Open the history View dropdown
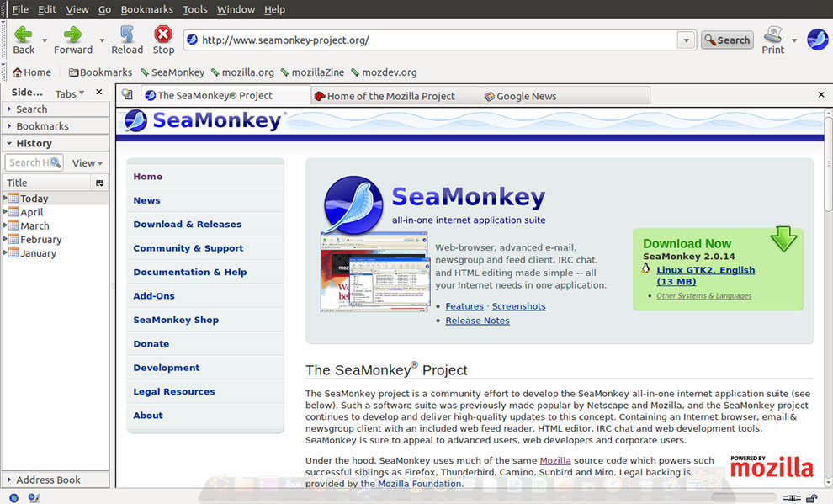The width and height of the screenshot is (833, 504). [88, 163]
